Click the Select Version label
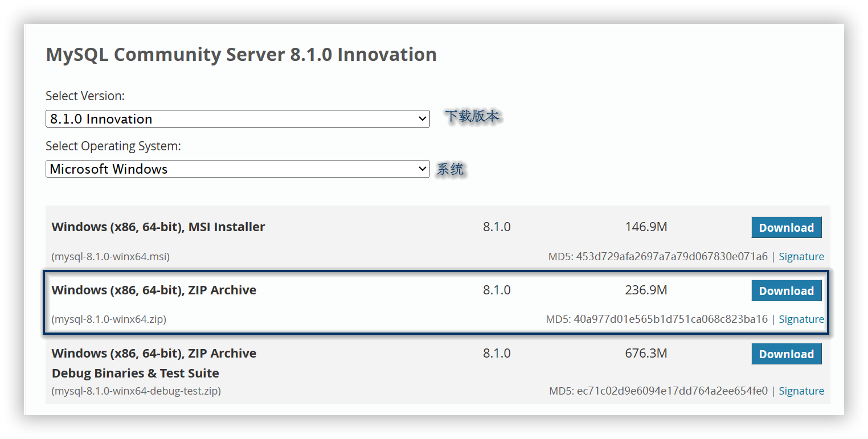Viewport: 868px width, 439px height. click(85, 96)
